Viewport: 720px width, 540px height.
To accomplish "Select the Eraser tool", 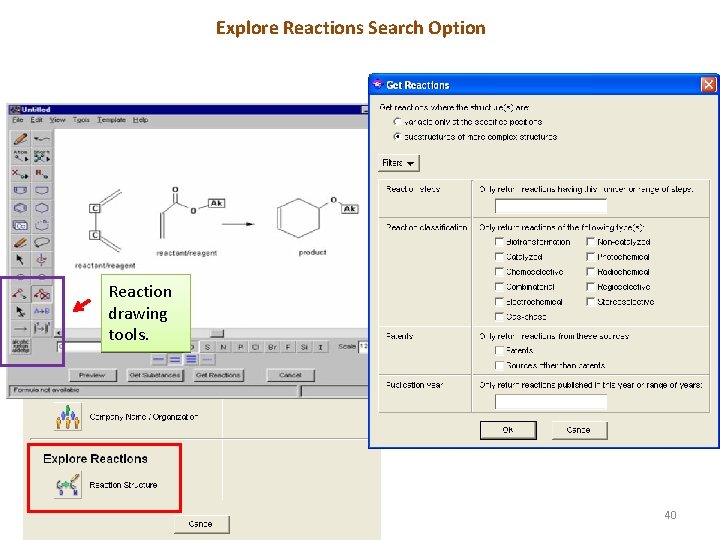I will coord(20,242).
